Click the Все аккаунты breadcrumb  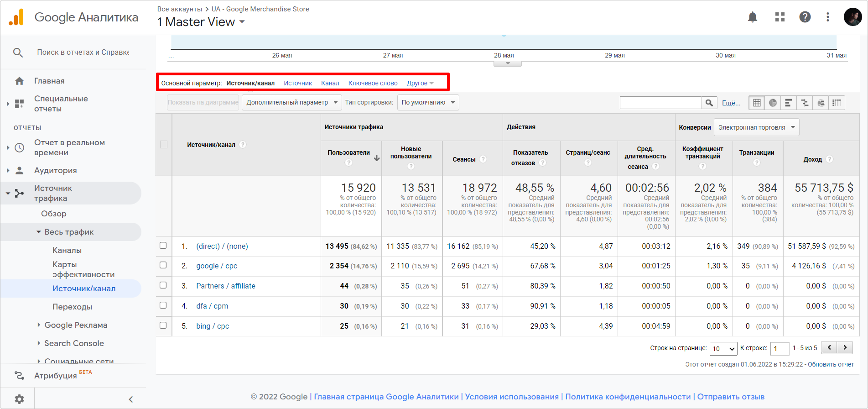180,9
